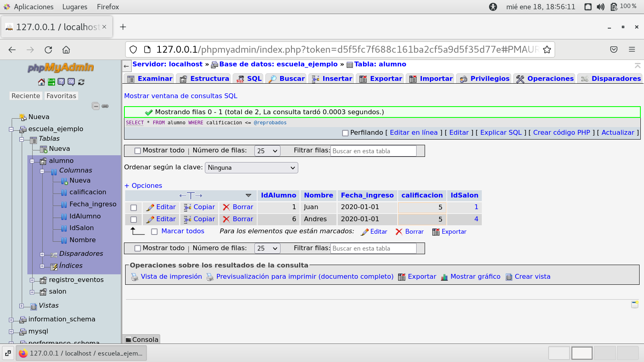Open the Ordenar según la clave dropdown
644x362 pixels.
click(x=252, y=168)
